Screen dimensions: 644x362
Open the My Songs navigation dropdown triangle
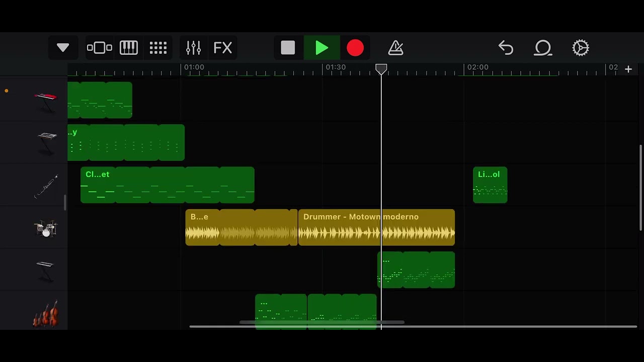[63, 48]
